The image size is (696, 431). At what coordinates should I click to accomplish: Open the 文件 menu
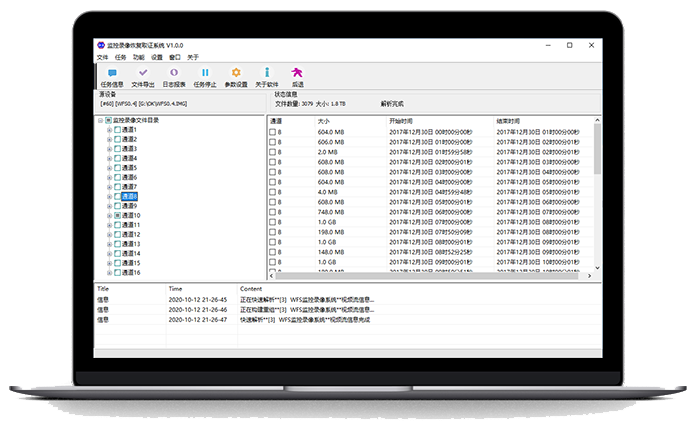[x=102, y=58]
